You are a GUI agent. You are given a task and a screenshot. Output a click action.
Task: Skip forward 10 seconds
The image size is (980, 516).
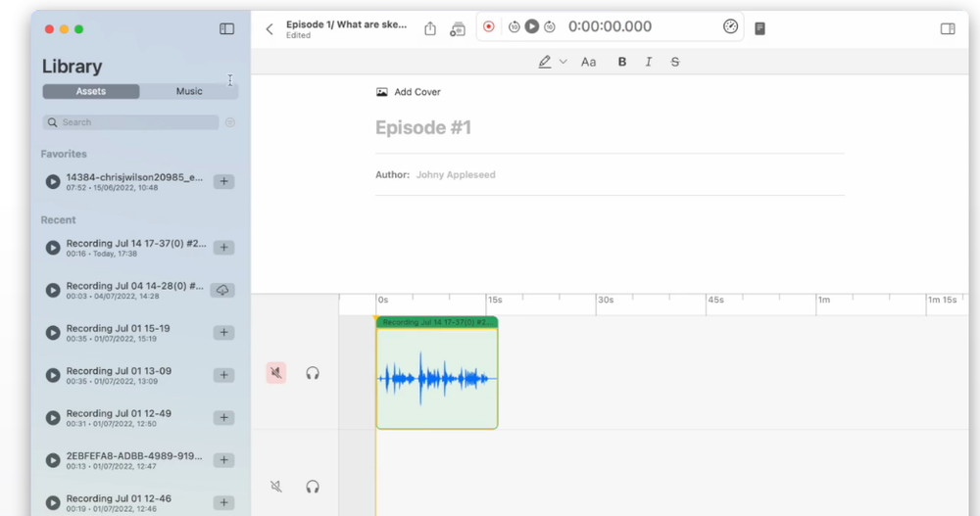[x=550, y=26]
